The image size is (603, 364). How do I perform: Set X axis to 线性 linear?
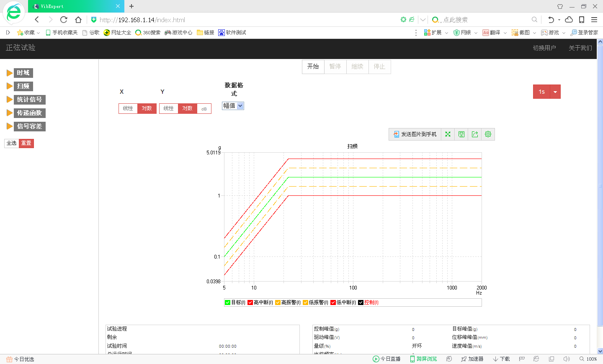pos(128,108)
